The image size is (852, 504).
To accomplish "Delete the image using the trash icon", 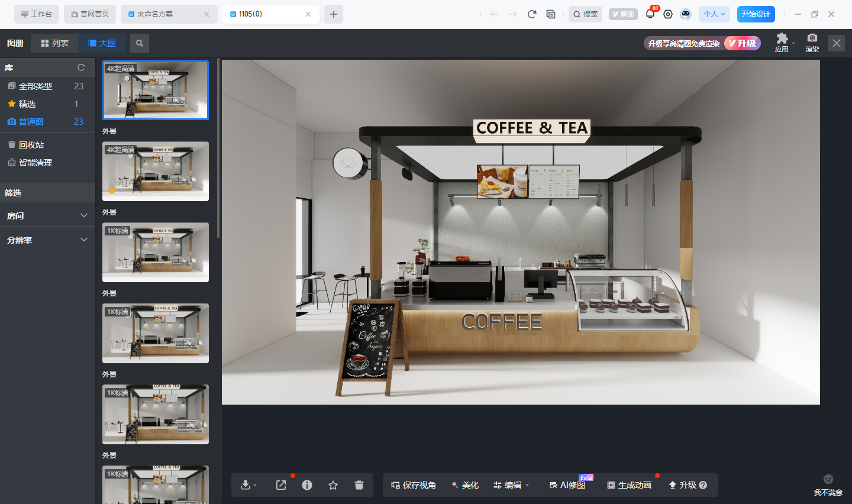I will tap(359, 485).
